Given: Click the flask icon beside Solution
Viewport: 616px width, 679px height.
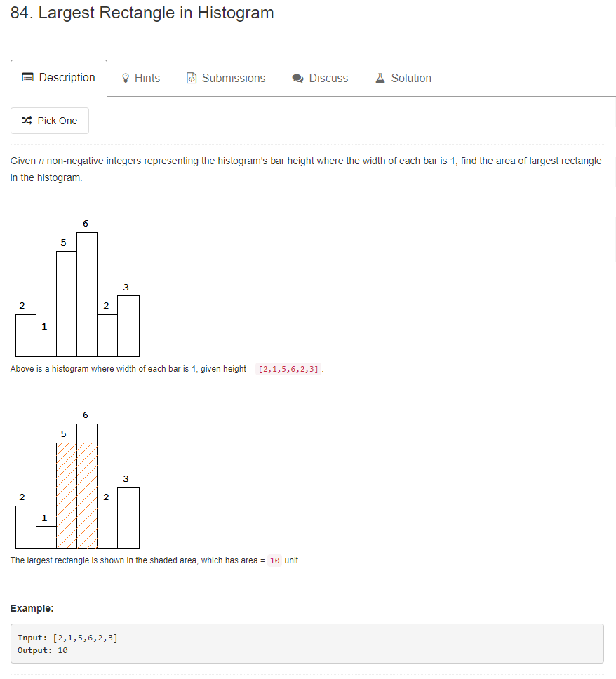Looking at the screenshot, I should [x=380, y=79].
